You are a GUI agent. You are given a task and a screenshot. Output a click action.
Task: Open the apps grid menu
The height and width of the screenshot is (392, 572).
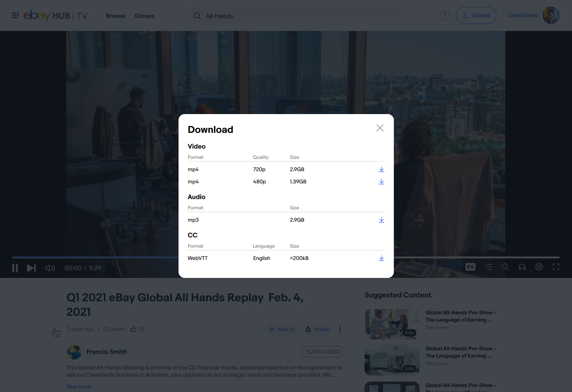(15, 15)
